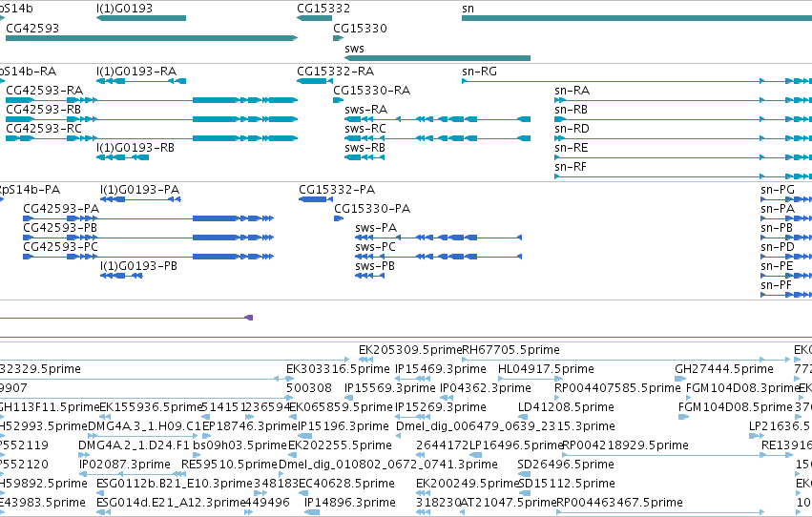Select the sn-RE transcript label
Screen dimensions: 812x517
[572, 148]
